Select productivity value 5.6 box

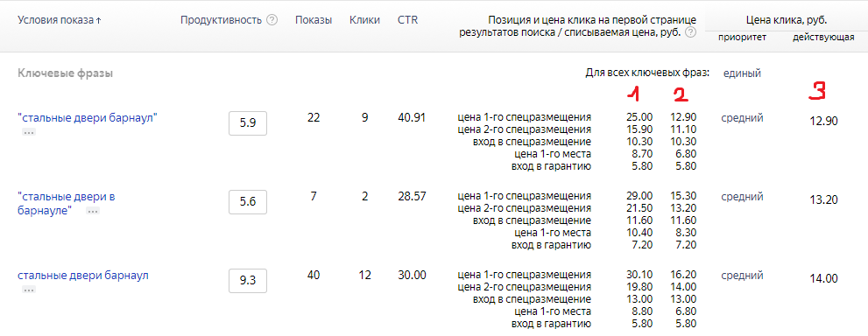(248, 202)
